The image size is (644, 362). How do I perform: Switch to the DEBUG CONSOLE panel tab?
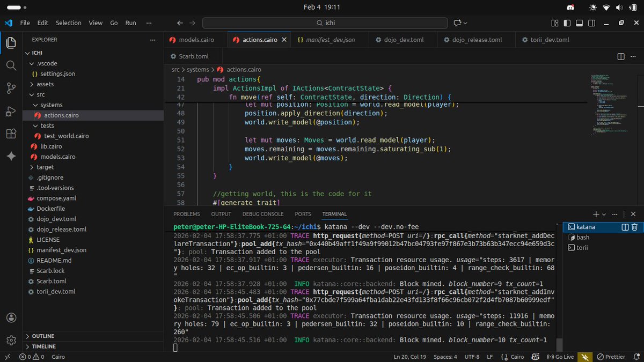[263, 214]
